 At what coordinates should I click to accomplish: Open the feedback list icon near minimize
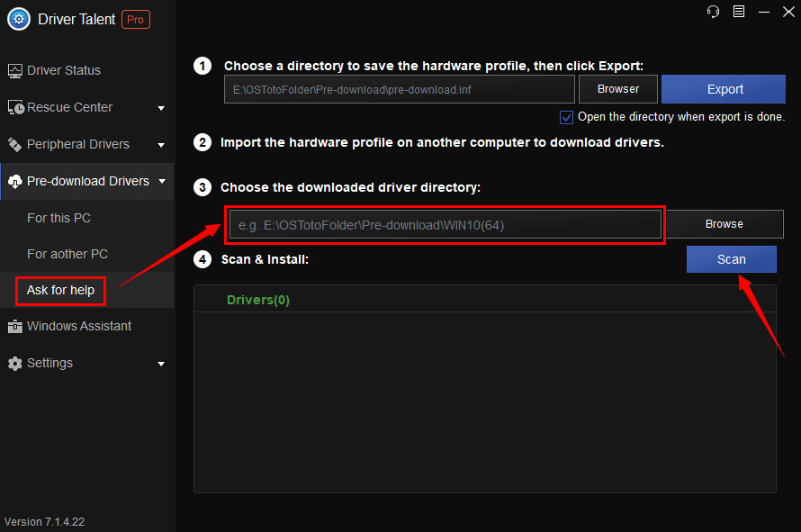[740, 12]
